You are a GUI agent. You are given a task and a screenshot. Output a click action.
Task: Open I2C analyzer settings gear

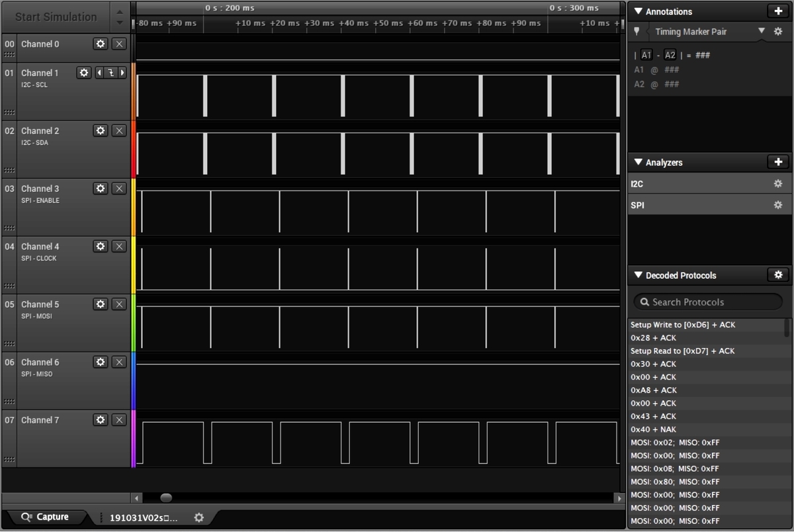(x=778, y=184)
